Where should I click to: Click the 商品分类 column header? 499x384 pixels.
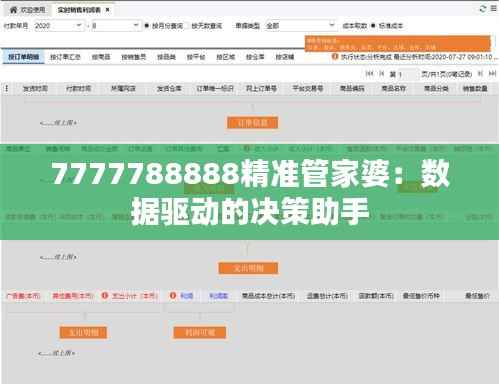436,88
